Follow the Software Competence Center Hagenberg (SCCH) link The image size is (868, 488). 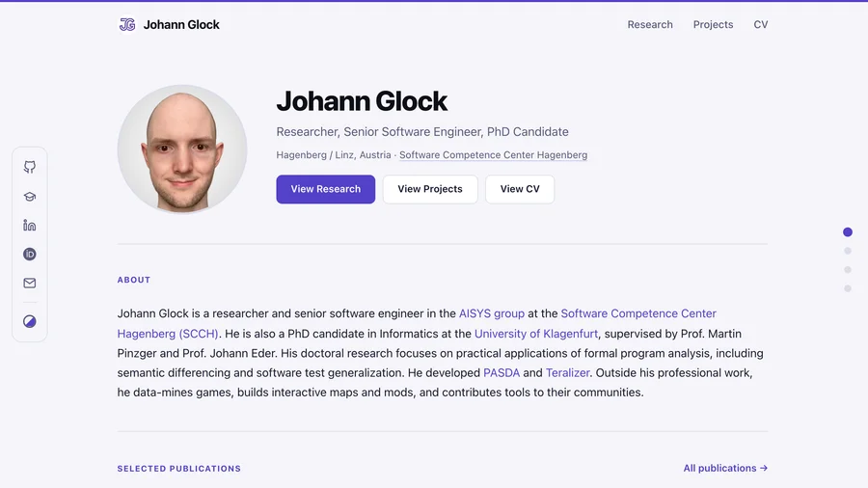point(417,324)
